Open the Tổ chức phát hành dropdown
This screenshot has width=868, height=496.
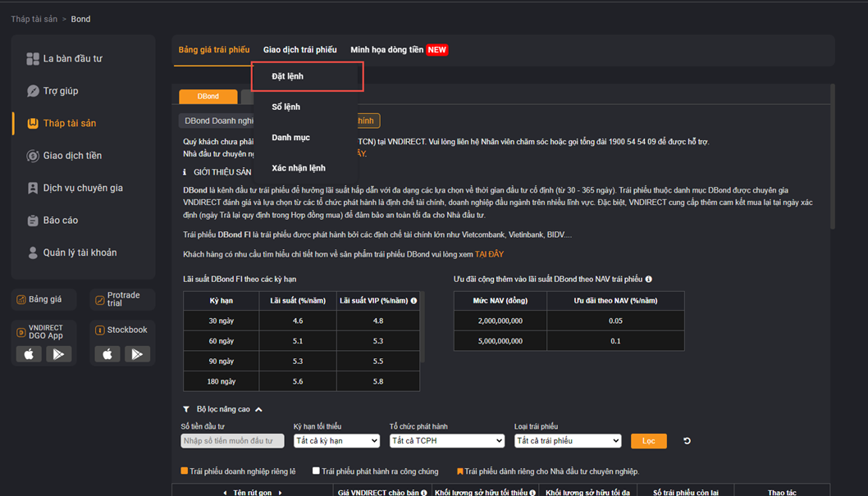click(x=447, y=441)
